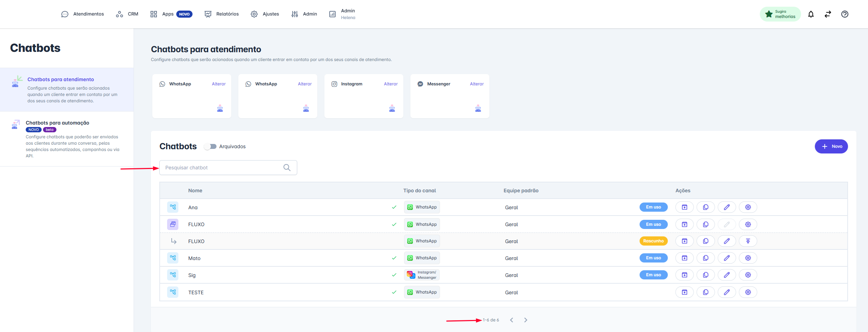The image size is (868, 332).
Task: Focus the Pesquisar chatbot search field
Action: tap(222, 168)
